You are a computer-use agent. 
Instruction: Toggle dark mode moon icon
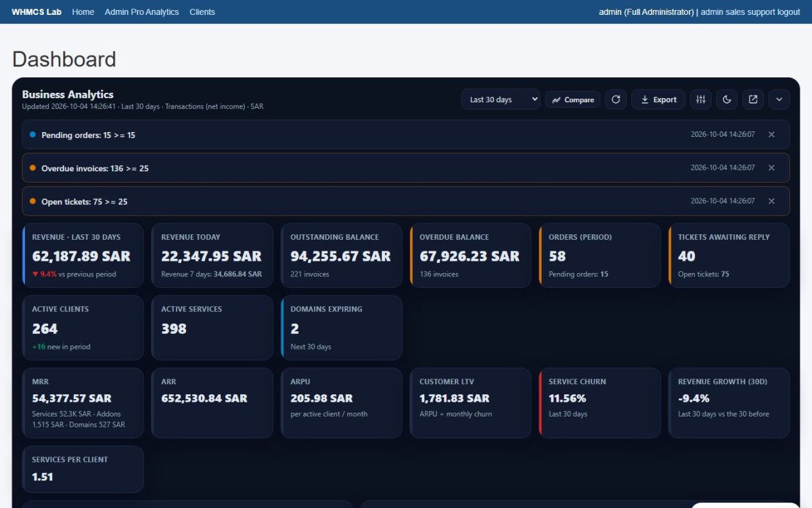[x=727, y=100]
